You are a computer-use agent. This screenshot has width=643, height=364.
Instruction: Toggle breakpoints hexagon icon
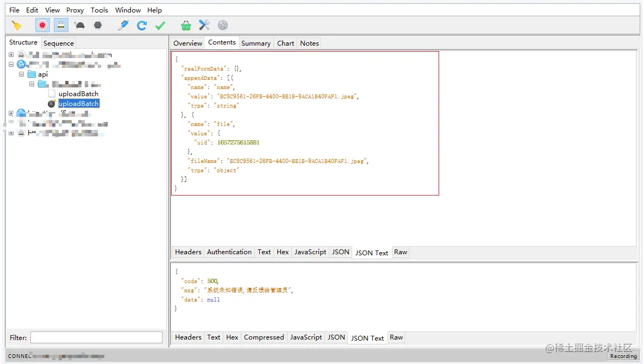98,26
